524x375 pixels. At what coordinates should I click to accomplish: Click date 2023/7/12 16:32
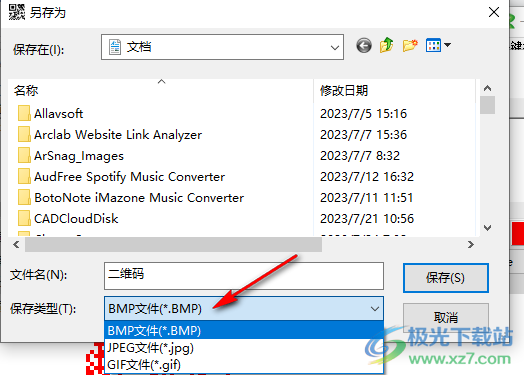tap(367, 176)
